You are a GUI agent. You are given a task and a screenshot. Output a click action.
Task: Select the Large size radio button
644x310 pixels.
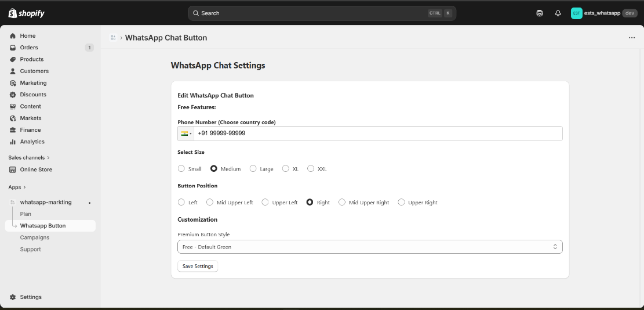[253, 169]
